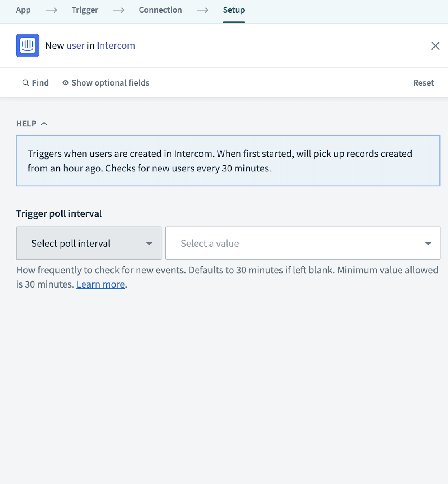Click the Intercom app logo icon
The width and height of the screenshot is (448, 484).
click(27, 46)
